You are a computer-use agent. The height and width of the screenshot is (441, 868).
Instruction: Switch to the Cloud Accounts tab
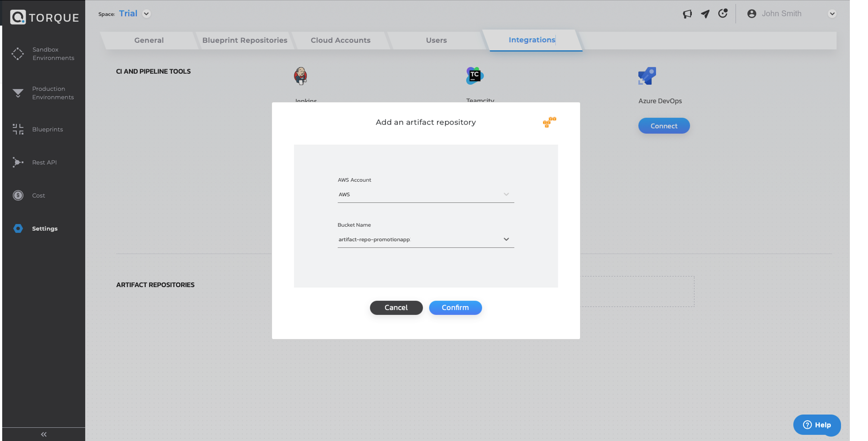coord(340,40)
